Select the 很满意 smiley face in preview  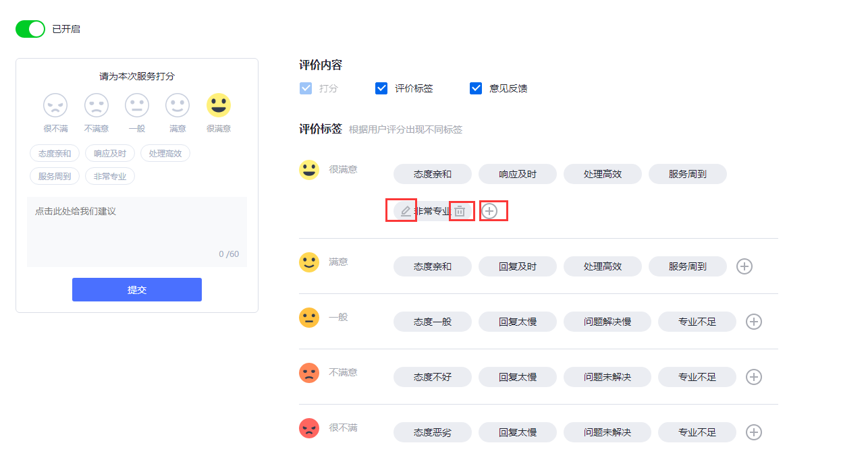218,105
